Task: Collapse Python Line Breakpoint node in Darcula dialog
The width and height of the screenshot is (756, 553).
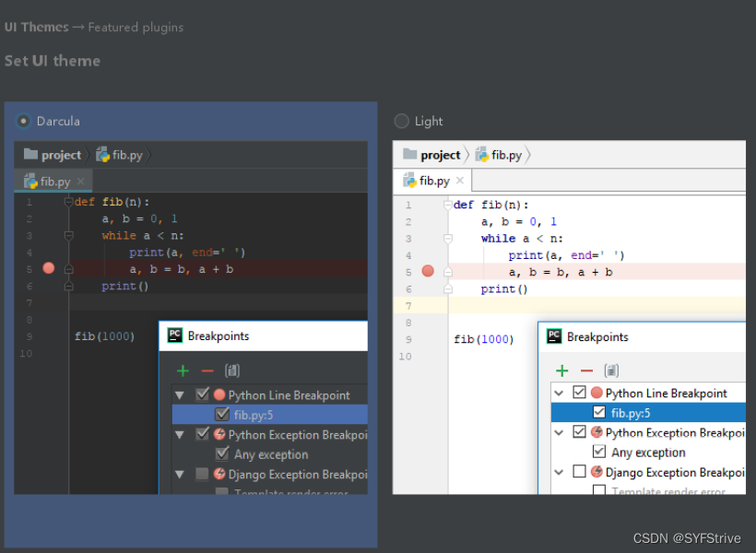Action: click(x=180, y=395)
